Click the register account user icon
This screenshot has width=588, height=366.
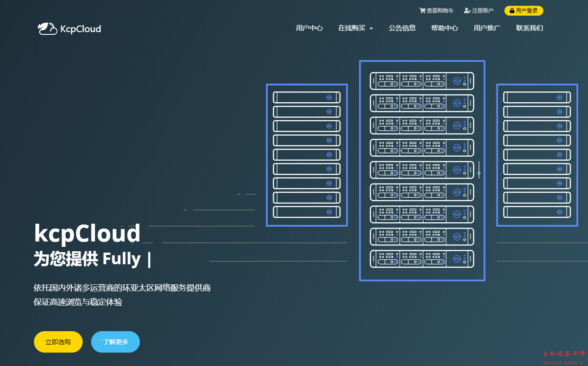point(467,11)
